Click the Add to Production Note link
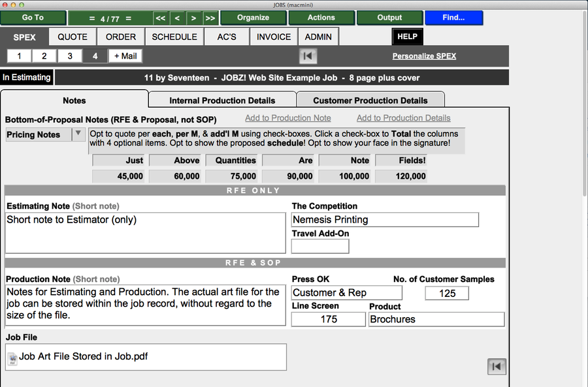588x387 pixels. click(287, 118)
